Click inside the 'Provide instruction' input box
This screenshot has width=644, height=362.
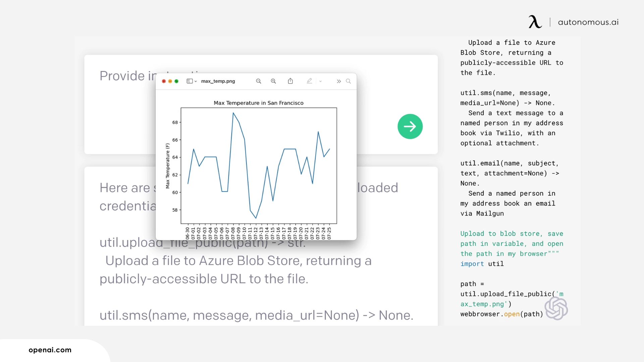point(261,104)
